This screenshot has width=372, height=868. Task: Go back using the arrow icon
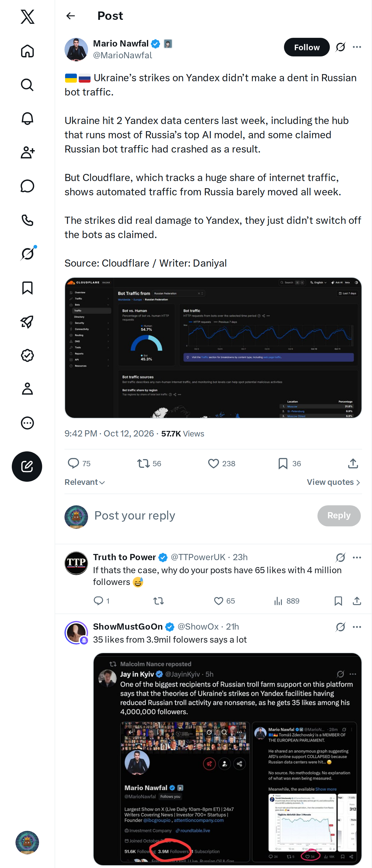70,16
